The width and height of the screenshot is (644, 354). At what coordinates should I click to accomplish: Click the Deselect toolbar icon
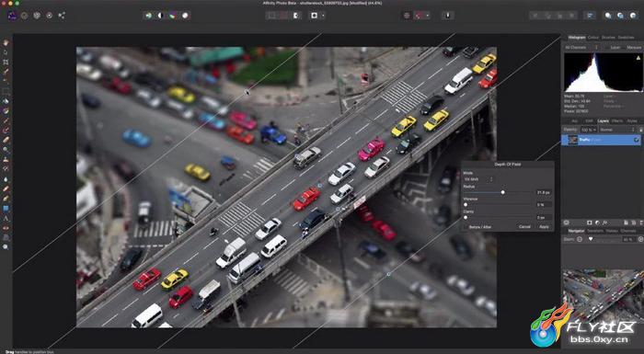pyautogui.click(x=283, y=16)
